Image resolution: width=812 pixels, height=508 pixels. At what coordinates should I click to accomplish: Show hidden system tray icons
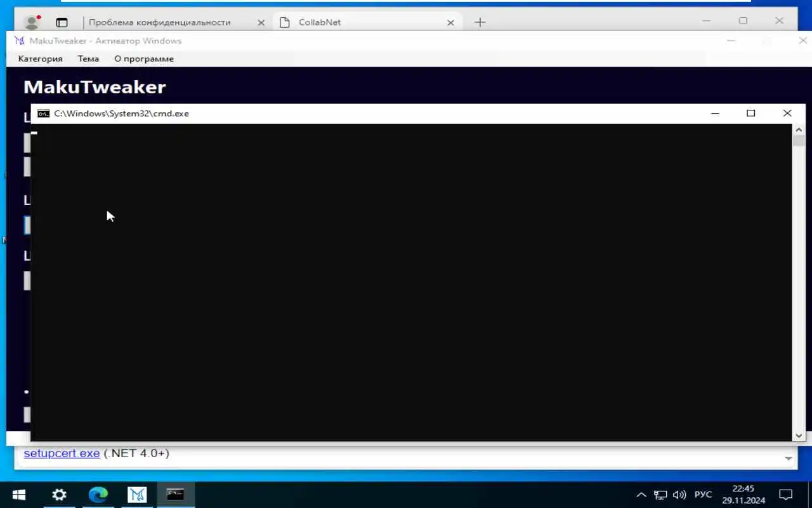coord(641,495)
